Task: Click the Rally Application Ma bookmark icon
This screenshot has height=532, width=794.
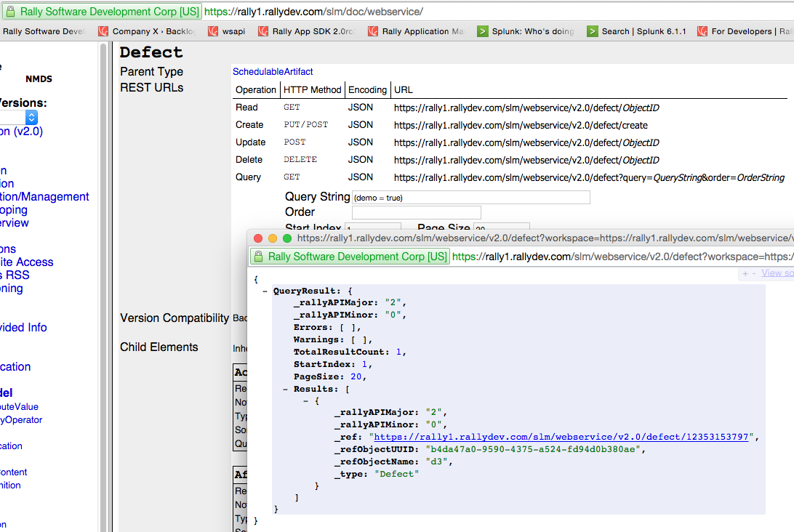Action: click(373, 31)
